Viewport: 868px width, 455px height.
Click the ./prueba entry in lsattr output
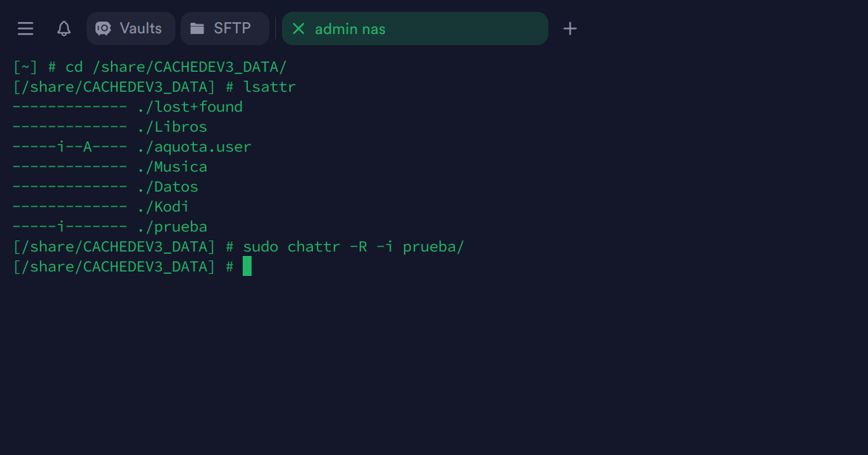coord(172,226)
